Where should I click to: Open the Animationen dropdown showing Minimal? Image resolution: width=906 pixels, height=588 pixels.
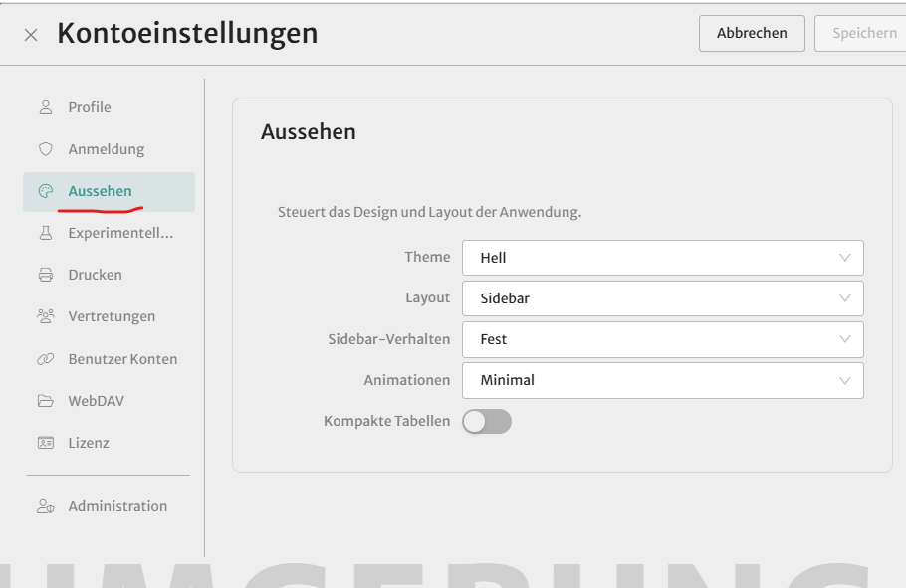pos(663,381)
